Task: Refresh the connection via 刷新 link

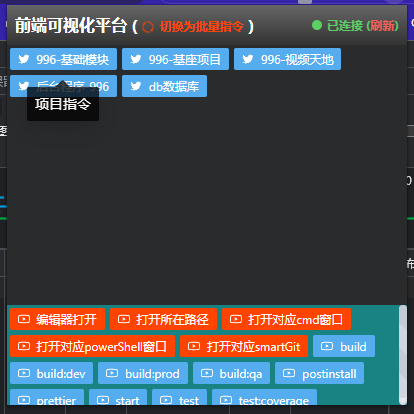Action: tap(382, 26)
